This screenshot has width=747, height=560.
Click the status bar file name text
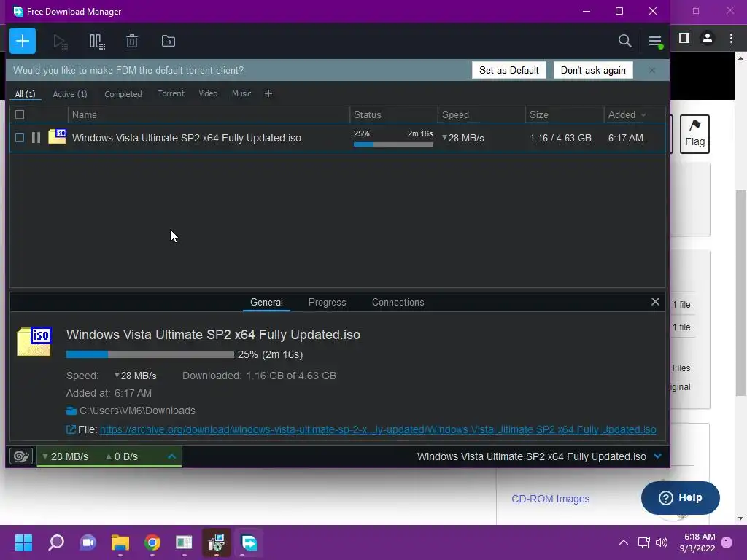point(532,456)
